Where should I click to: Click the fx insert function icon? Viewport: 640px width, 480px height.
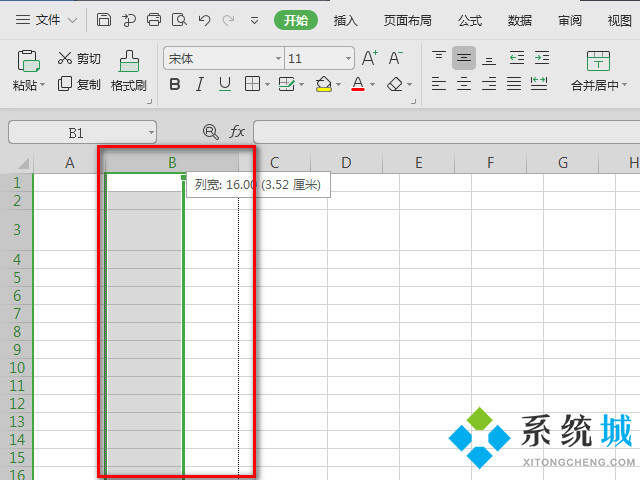[237, 132]
